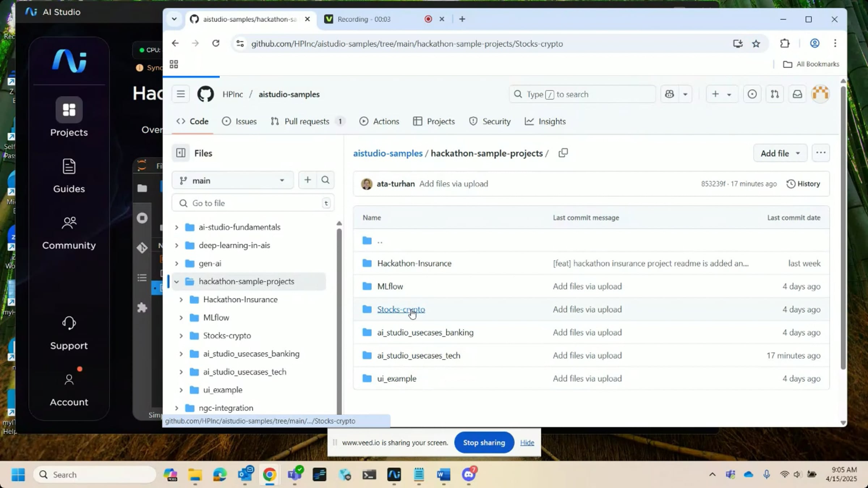Add a new file with plus icon beside branch
The height and width of the screenshot is (488, 868).
307,180
